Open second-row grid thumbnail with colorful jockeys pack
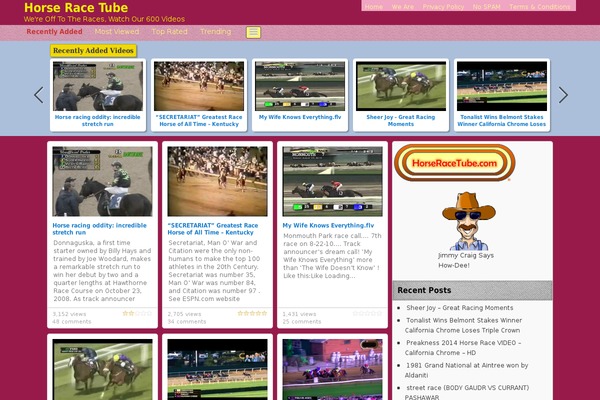 pos(333,369)
